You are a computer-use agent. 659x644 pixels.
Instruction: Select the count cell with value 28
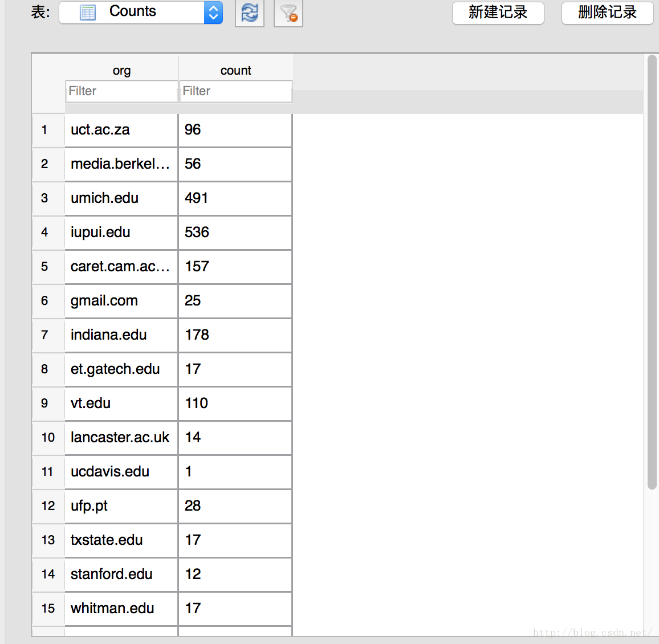point(235,506)
